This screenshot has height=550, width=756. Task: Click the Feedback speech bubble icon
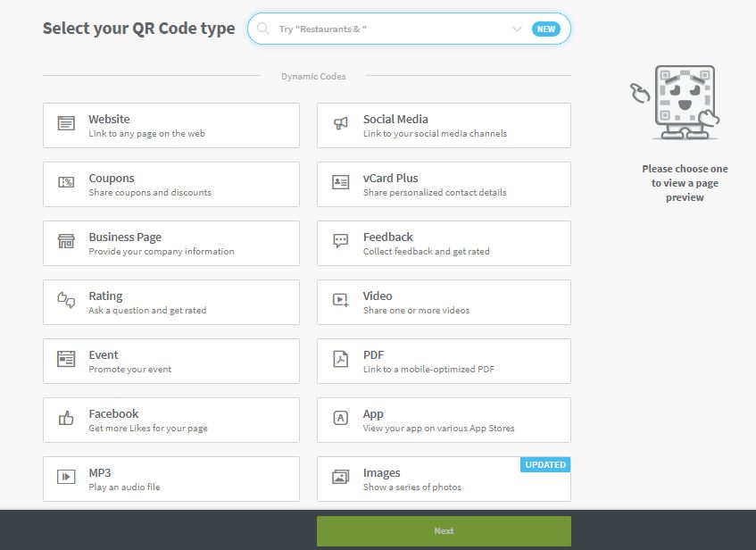340,241
